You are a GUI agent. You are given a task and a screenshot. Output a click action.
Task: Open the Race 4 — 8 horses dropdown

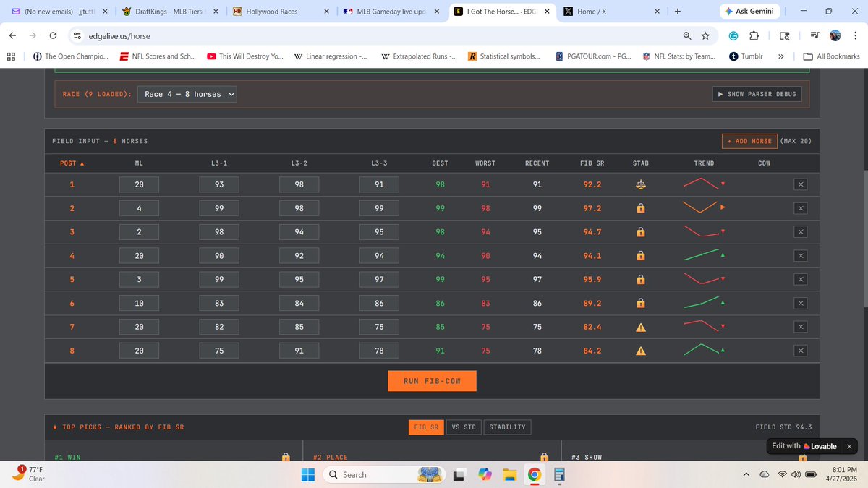(187, 93)
